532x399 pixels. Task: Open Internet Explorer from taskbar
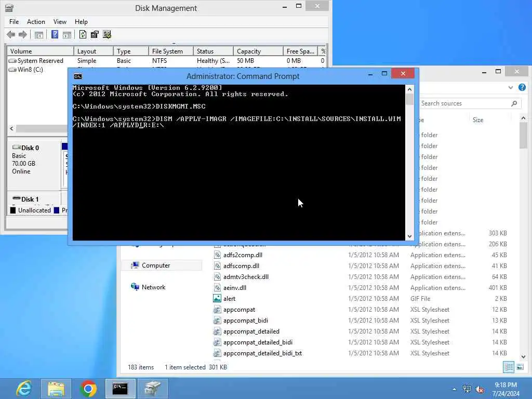pos(24,389)
